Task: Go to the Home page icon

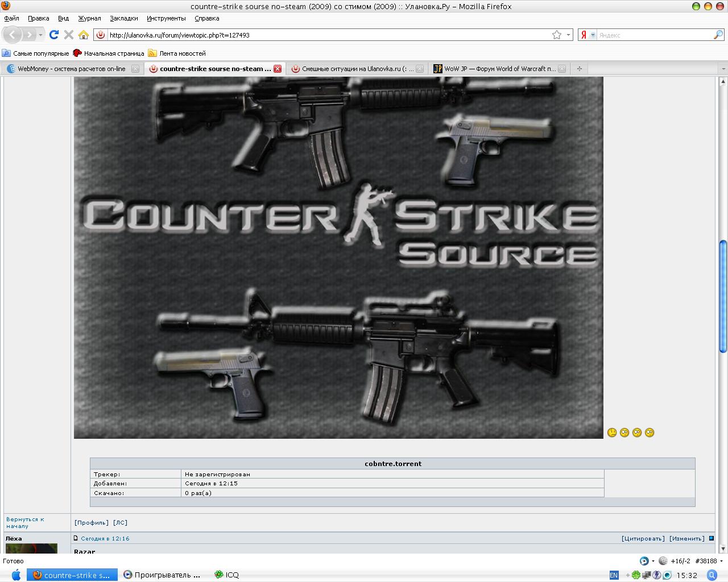Action: 84,35
